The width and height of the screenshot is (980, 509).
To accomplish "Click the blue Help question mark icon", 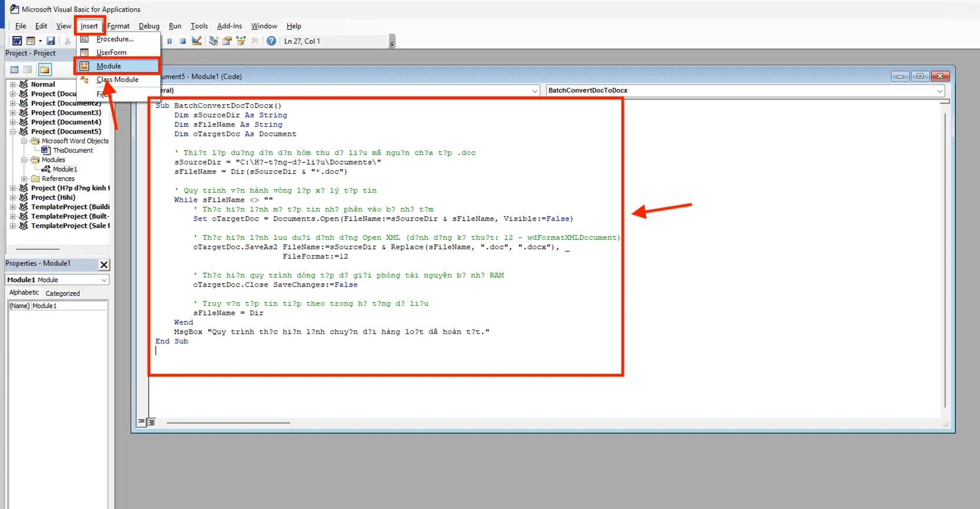I will click(x=271, y=41).
